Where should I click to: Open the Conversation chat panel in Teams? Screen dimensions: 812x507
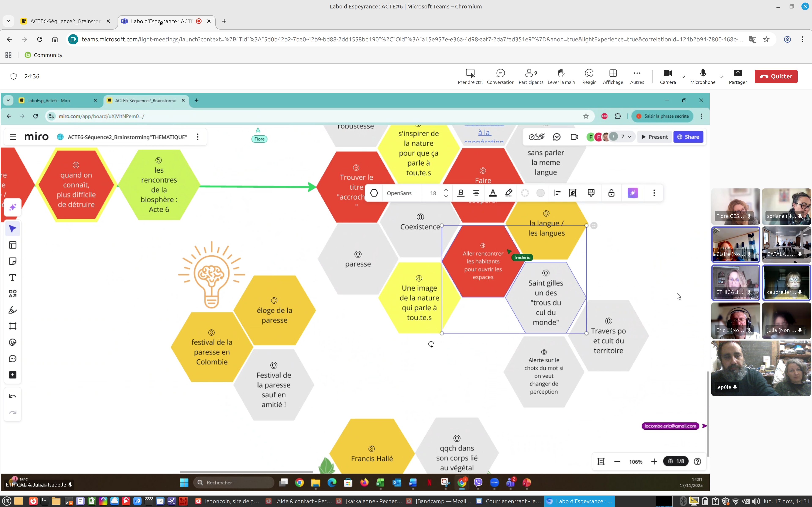tap(500, 76)
